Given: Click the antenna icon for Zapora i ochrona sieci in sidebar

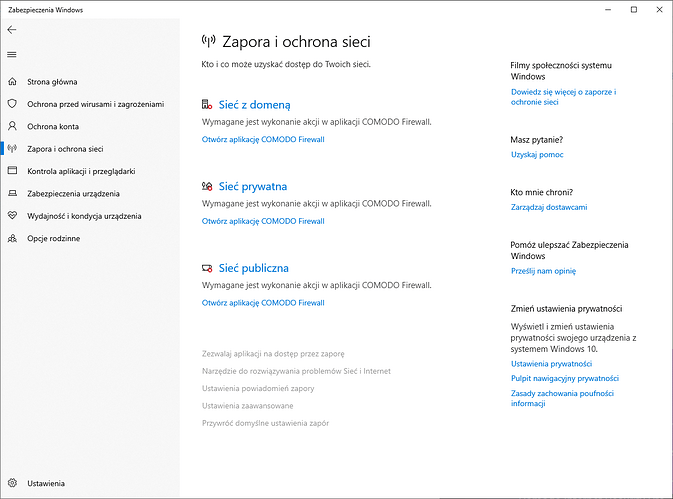Looking at the screenshot, I should [12, 148].
